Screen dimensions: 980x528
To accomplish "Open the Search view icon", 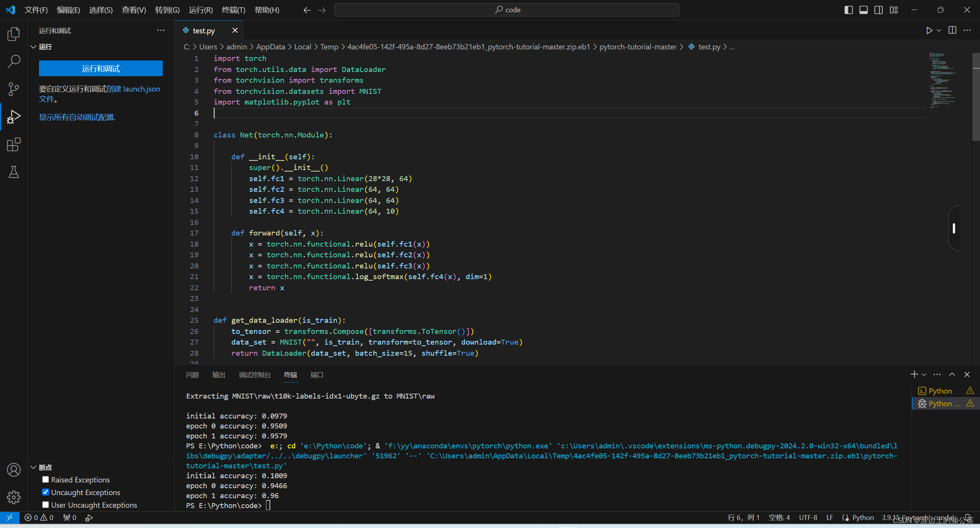I will [13, 61].
